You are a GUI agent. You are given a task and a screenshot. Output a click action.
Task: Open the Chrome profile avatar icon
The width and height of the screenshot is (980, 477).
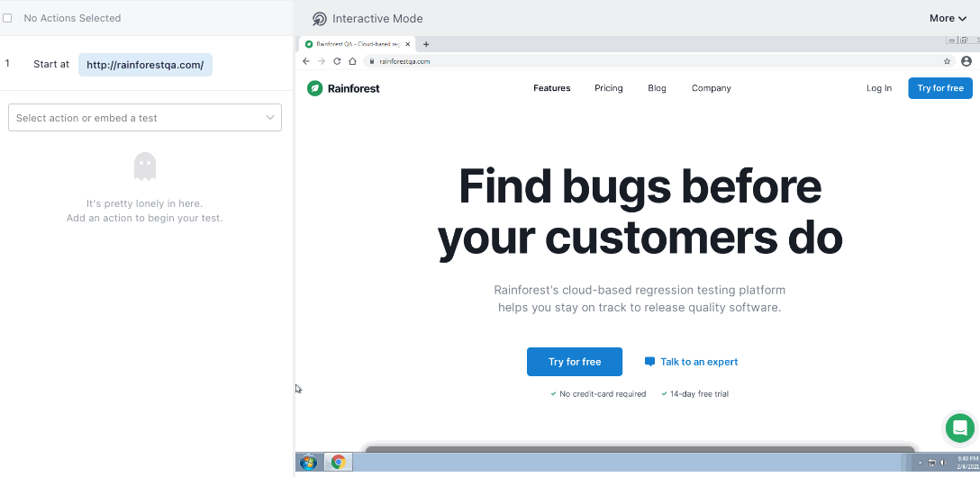click(x=966, y=61)
